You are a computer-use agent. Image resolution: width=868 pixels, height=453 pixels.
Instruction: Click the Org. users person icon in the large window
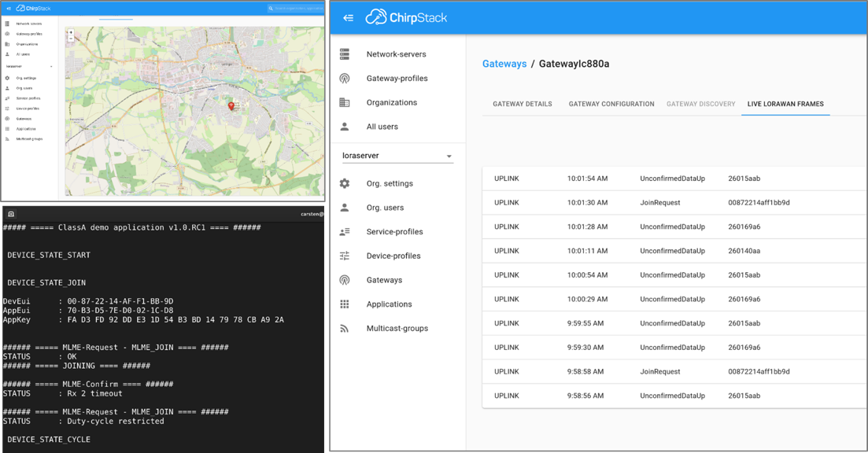(345, 208)
